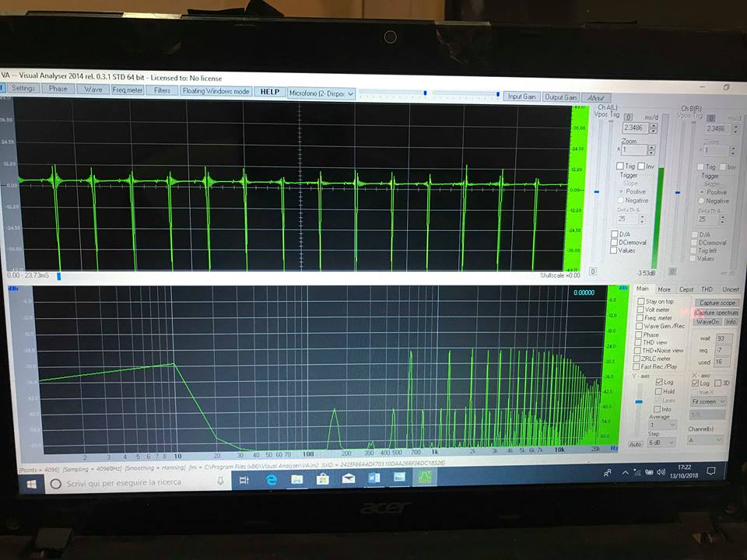Image resolution: width=747 pixels, height=560 pixels.
Task: Open the Average dropdown
Action: 662,425
